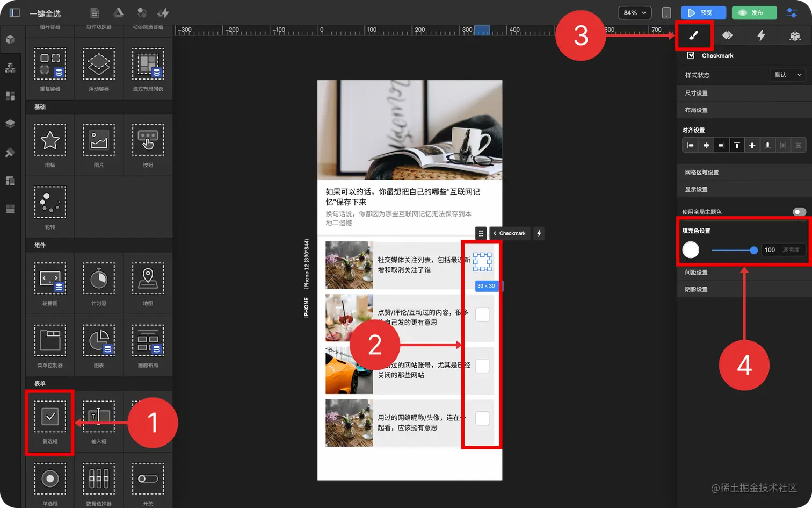Screen dimensions: 812x508
Task: Check the box next to 用过的网络昵称/头像 row
Action: coord(482,418)
